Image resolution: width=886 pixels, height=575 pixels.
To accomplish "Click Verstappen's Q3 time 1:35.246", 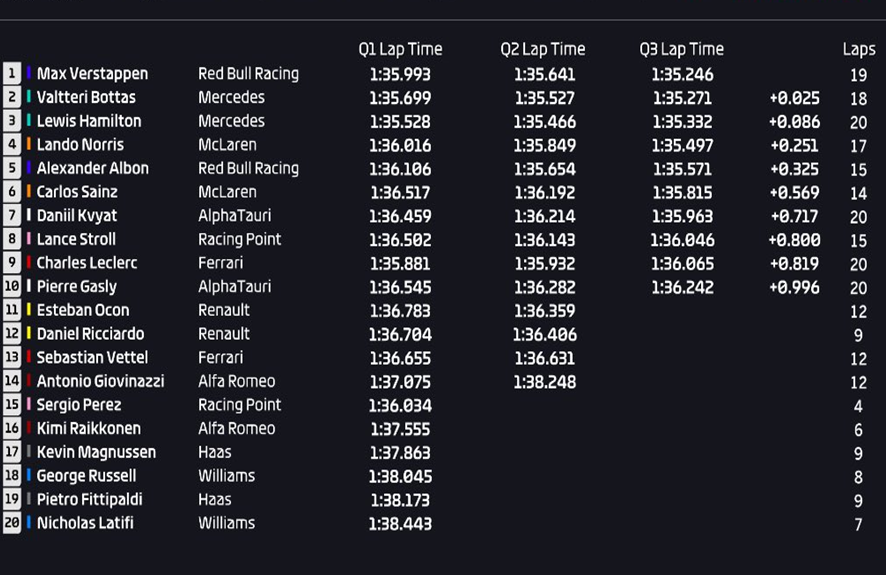I will 683,75.
